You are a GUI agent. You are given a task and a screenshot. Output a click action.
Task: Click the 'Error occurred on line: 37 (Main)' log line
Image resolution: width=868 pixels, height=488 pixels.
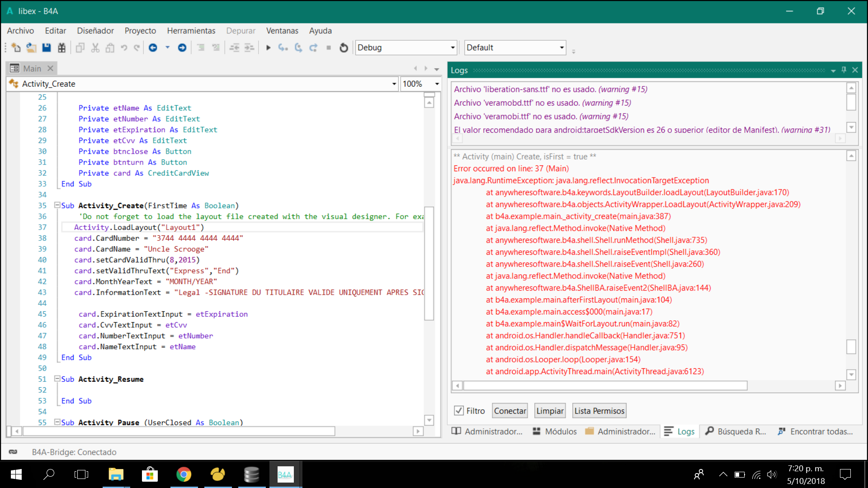click(511, 169)
